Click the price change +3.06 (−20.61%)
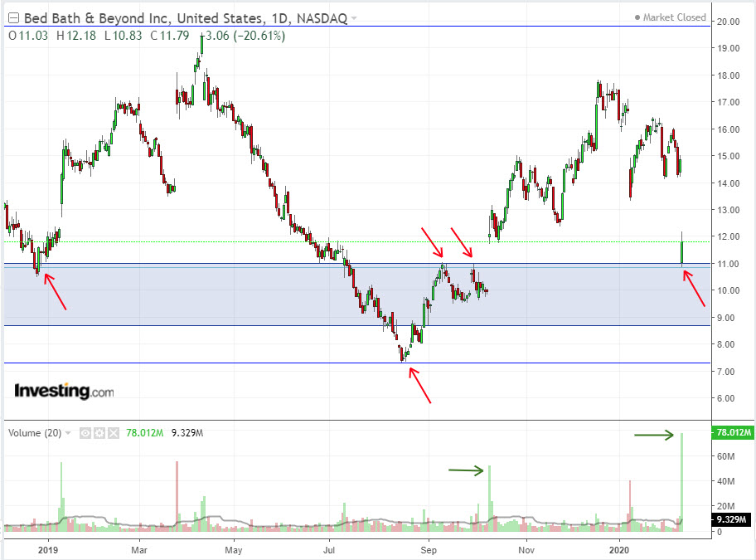 click(243, 36)
